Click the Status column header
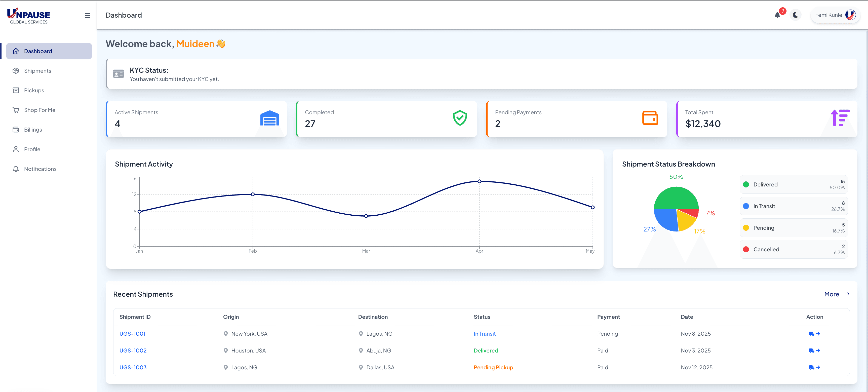Image resolution: width=868 pixels, height=392 pixels. [x=482, y=317]
